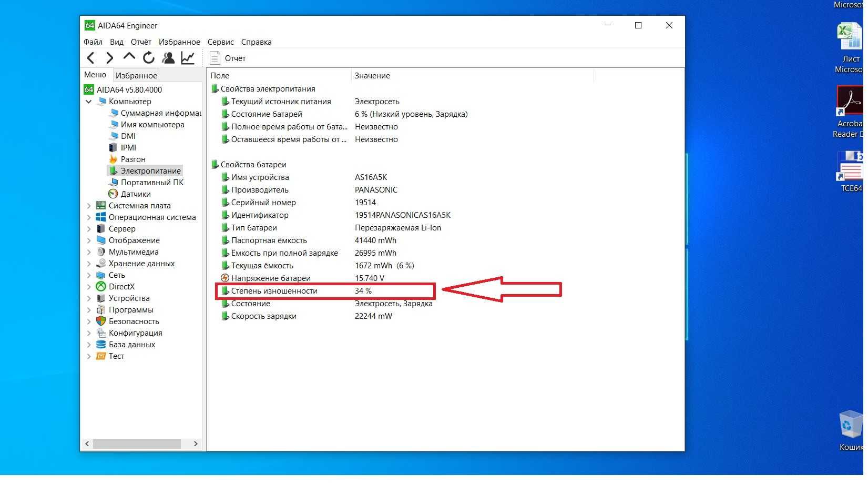Image resolution: width=868 pixels, height=483 pixels.
Task: Open the Избранное menu in the menu bar
Action: click(x=179, y=42)
